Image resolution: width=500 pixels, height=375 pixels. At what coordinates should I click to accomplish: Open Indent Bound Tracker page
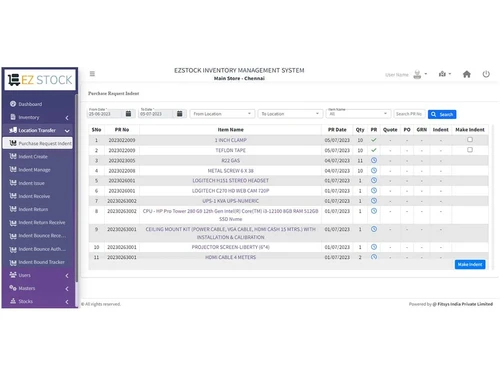pyautogui.click(x=41, y=262)
